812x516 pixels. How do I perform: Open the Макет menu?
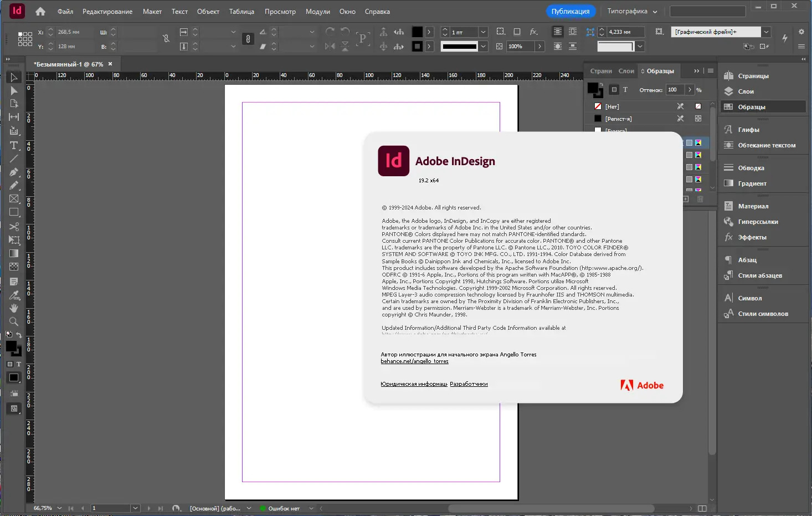click(x=152, y=12)
